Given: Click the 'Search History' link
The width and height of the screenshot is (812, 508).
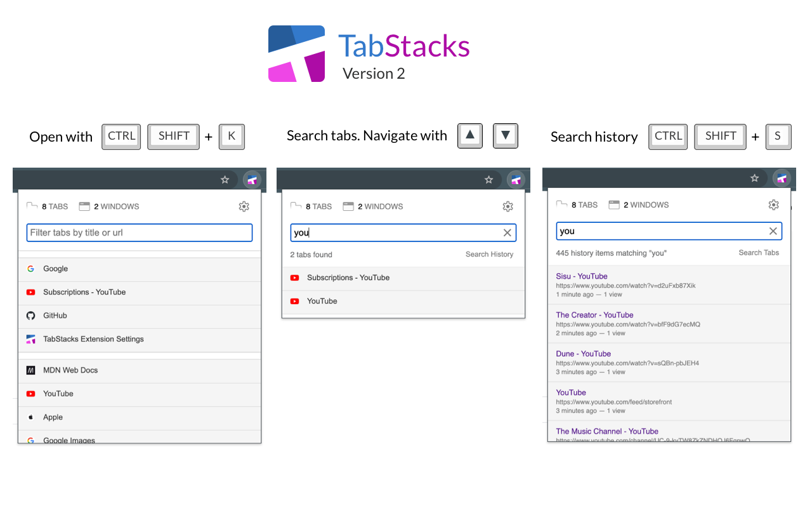Looking at the screenshot, I should click(489, 255).
